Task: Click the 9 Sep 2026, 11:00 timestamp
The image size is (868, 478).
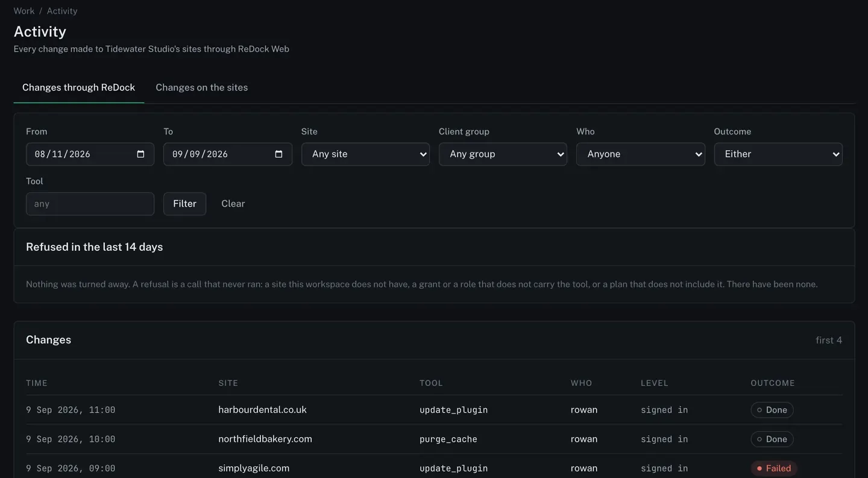Action: (x=71, y=410)
